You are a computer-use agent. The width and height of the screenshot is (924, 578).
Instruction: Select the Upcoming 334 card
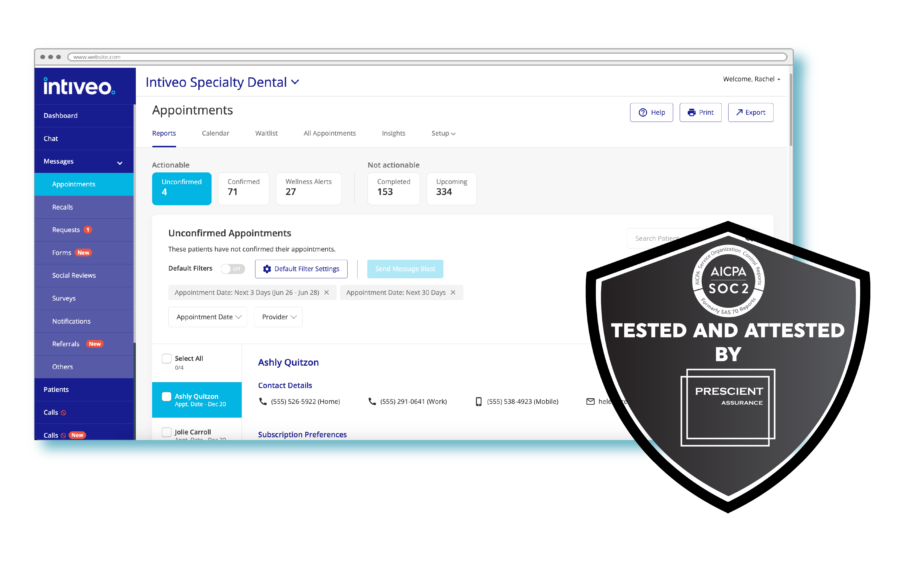click(451, 189)
